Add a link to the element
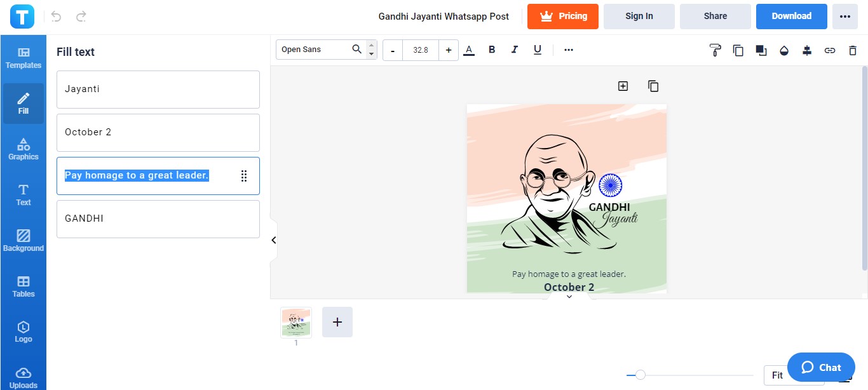Viewport: 868px width, 390px height. point(830,50)
